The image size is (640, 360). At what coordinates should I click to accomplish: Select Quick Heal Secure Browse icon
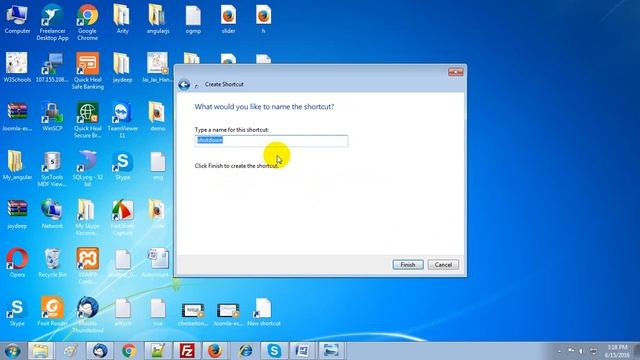point(87,120)
